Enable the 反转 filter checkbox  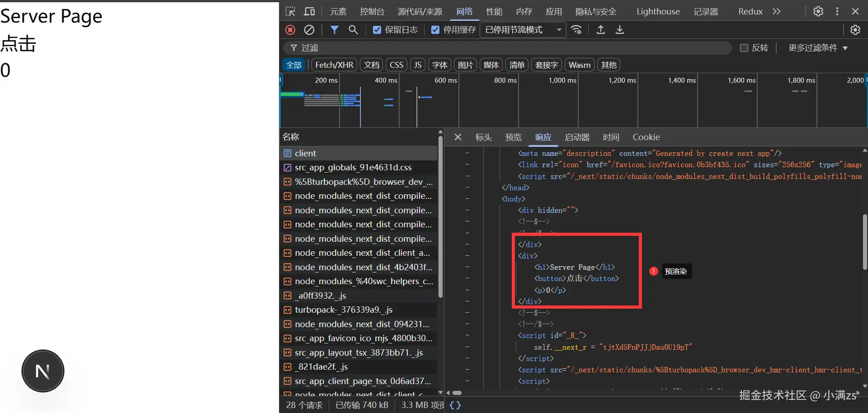click(x=744, y=48)
